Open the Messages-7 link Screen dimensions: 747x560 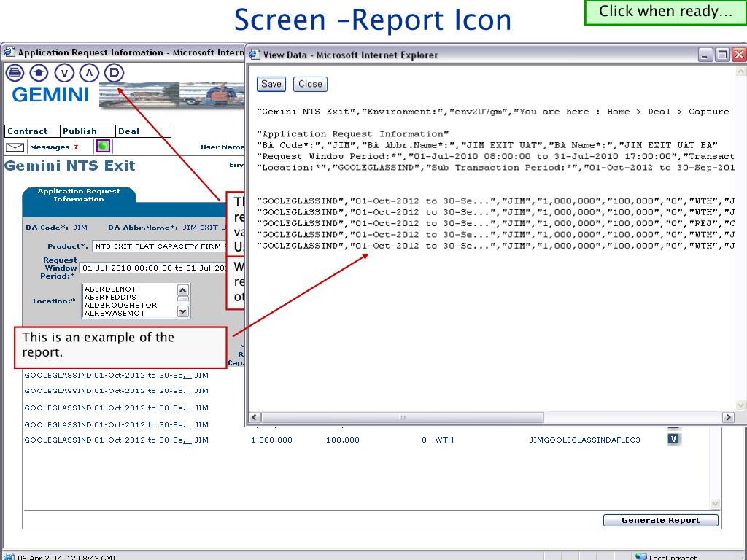[54, 147]
